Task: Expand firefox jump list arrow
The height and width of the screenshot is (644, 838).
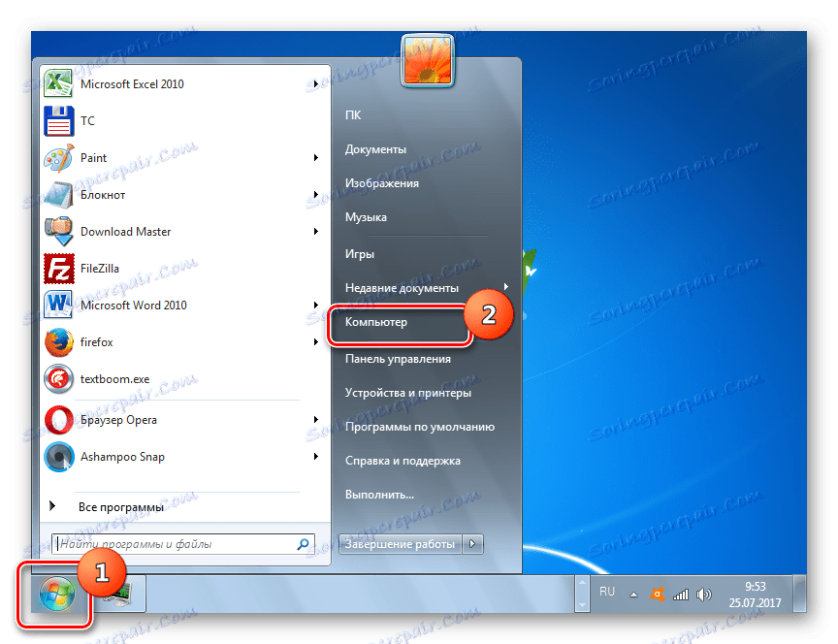Action: pos(316,342)
